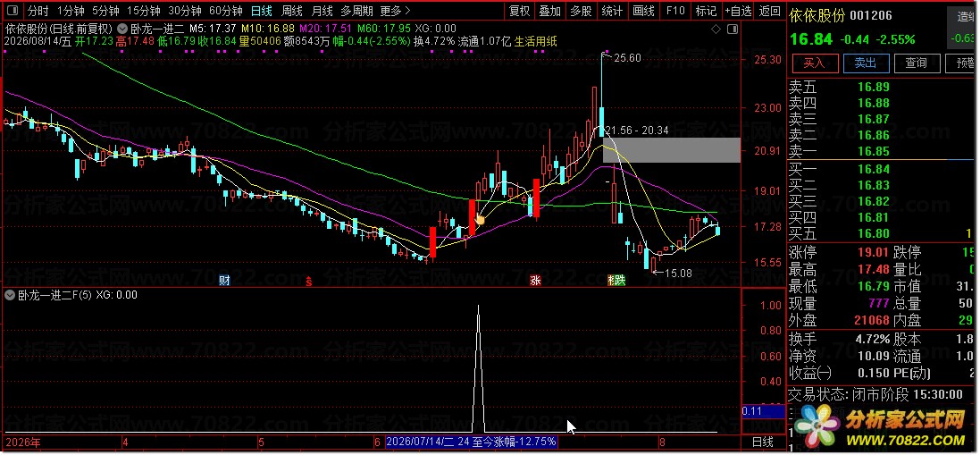Viewport: 980px width, 455px height.
Task: Click the 买一 price 16.84 row
Action: [x=881, y=169]
